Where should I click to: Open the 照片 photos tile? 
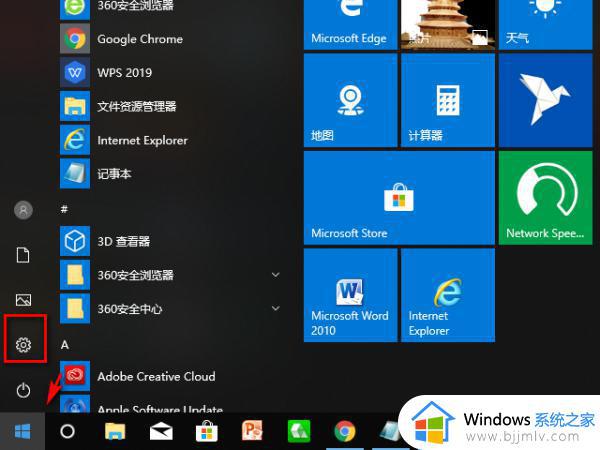(x=448, y=24)
